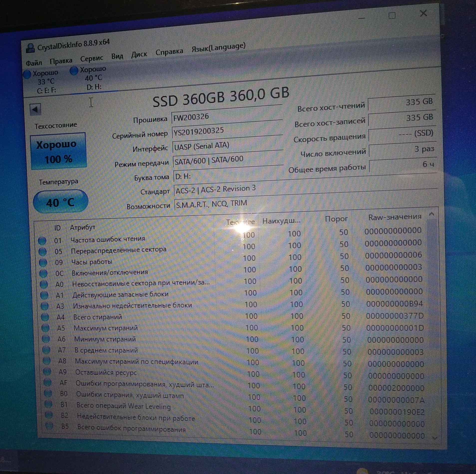This screenshot has width=476, height=474.
Task: Click the status dot for attribute A3
Action: click(x=45, y=306)
